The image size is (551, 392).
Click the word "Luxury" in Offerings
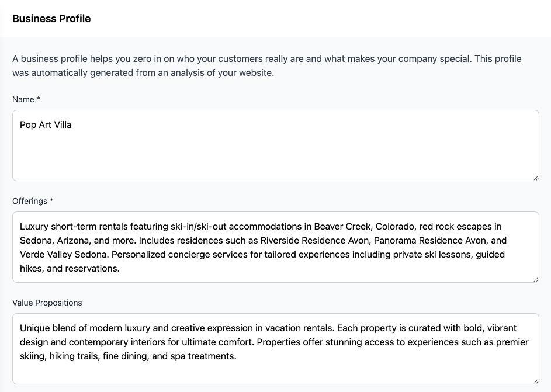(34, 227)
